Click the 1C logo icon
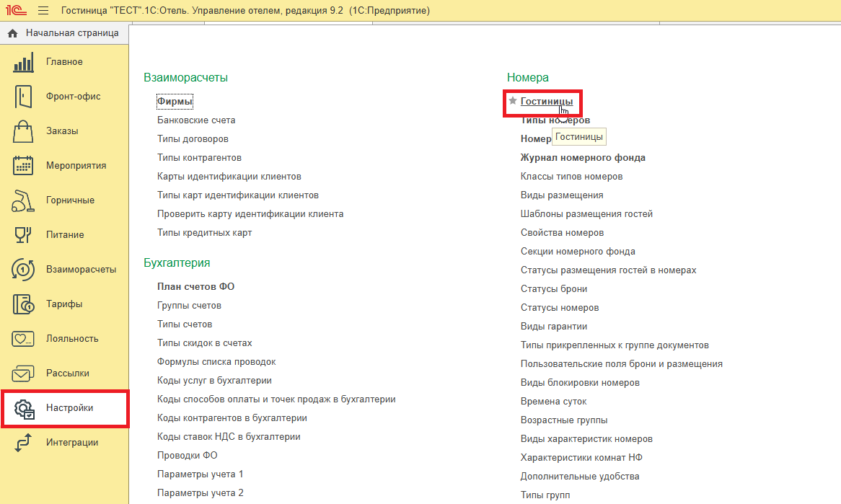This screenshot has height=504, width=841. click(16, 10)
